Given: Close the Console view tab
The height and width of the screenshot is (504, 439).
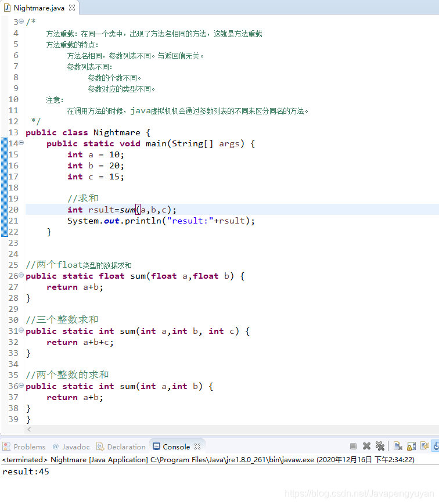Looking at the screenshot, I should click(197, 447).
